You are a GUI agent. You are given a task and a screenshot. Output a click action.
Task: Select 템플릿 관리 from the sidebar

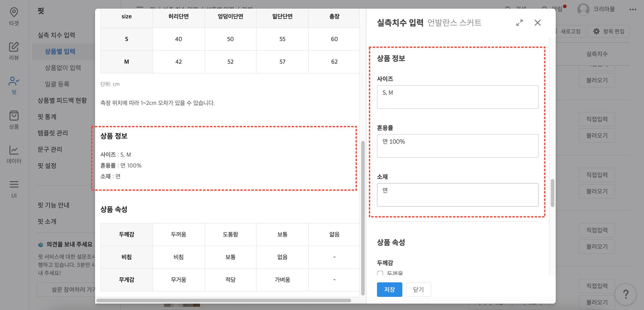(x=53, y=133)
